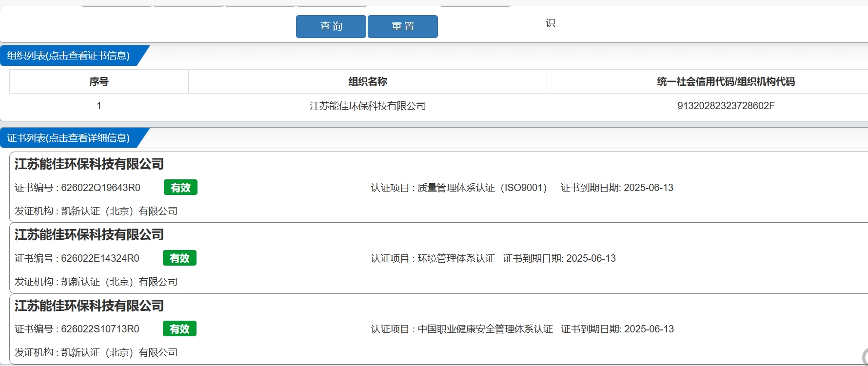Select the 组织列表 section header tab
This screenshot has width=868, height=366.
coord(68,56)
